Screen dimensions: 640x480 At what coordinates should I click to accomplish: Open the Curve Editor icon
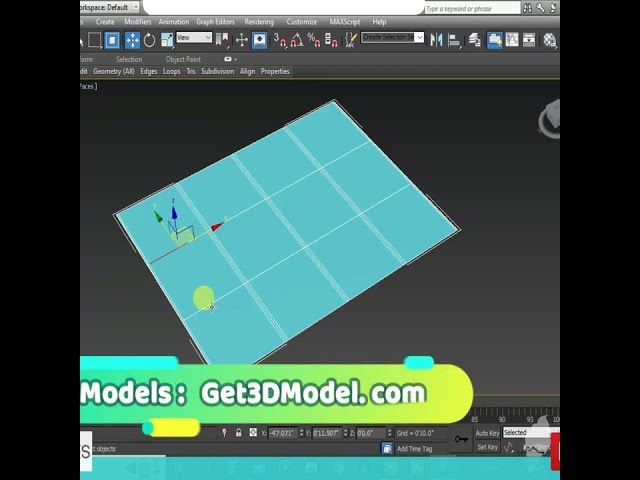pos(512,40)
